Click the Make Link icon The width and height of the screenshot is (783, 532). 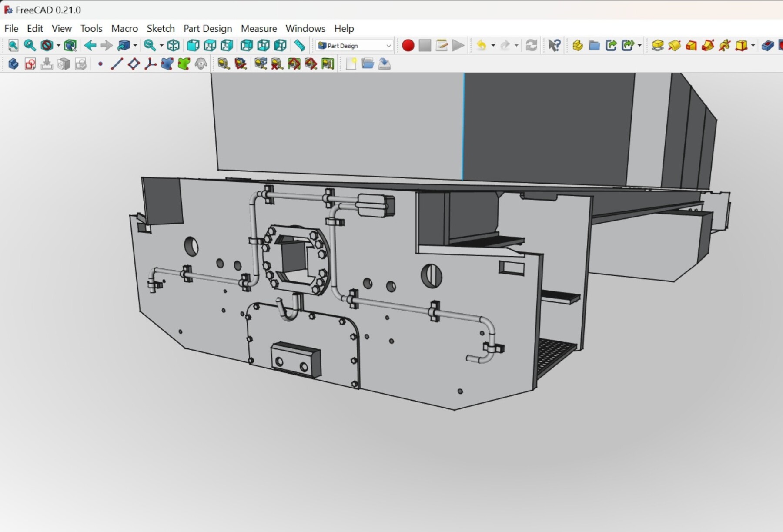click(x=611, y=45)
